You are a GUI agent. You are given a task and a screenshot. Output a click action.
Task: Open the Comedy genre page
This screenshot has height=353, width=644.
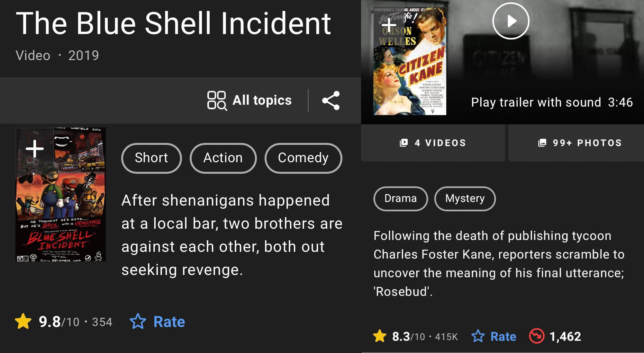pos(303,158)
